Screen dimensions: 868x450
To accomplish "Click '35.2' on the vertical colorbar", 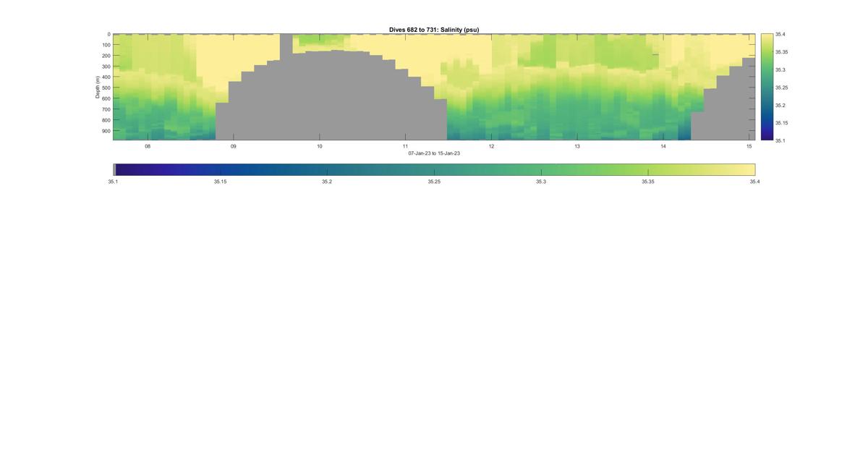I will tap(781, 105).
